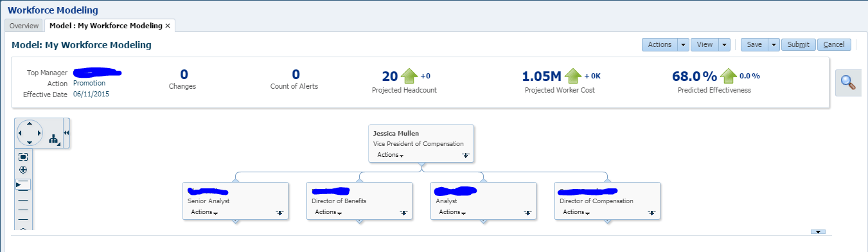
Task: Click the Jessica Mullen node's detail arrow icon
Action: (x=465, y=155)
